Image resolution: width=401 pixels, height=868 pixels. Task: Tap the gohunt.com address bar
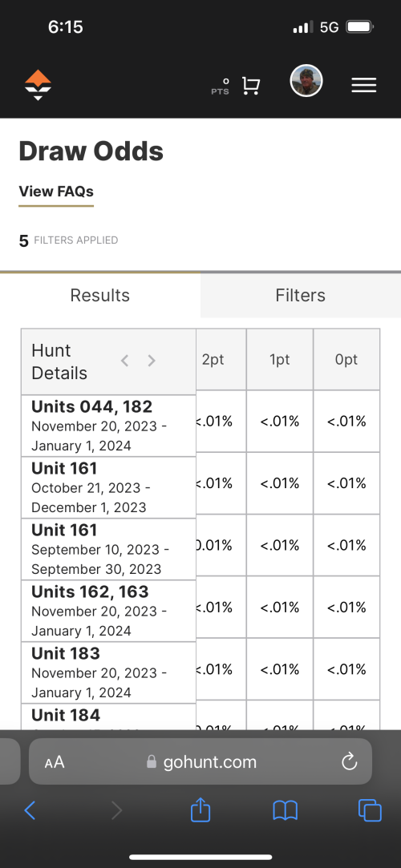pos(200,761)
